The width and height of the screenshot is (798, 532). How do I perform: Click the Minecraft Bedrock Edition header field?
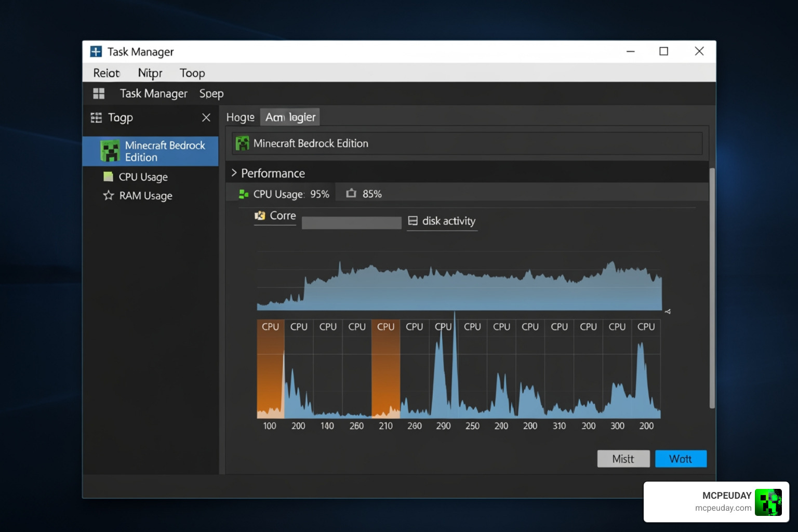point(467,143)
